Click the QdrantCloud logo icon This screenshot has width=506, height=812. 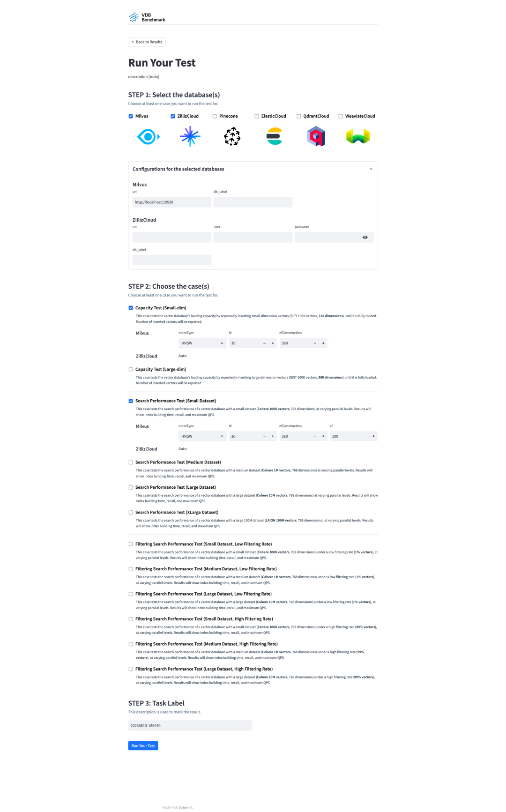pyautogui.click(x=316, y=136)
